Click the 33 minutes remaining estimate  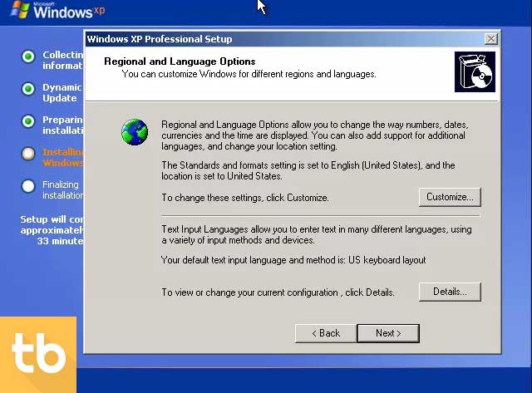point(60,241)
